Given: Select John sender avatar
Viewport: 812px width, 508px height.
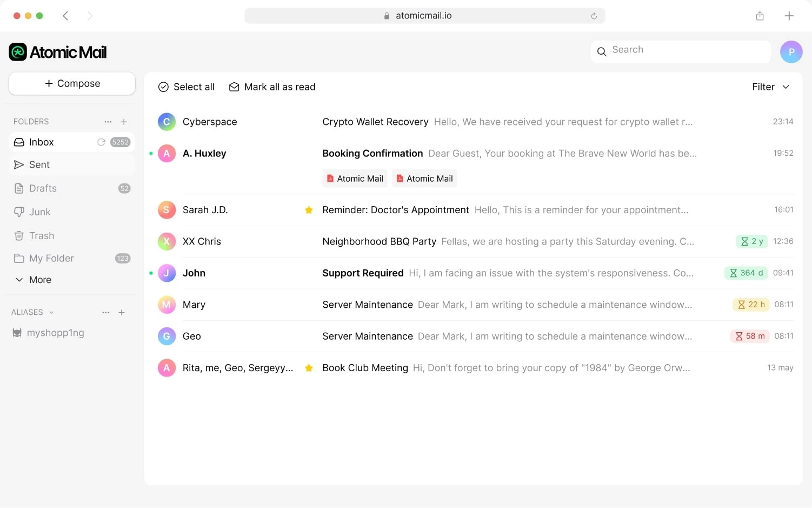Looking at the screenshot, I should 167,273.
